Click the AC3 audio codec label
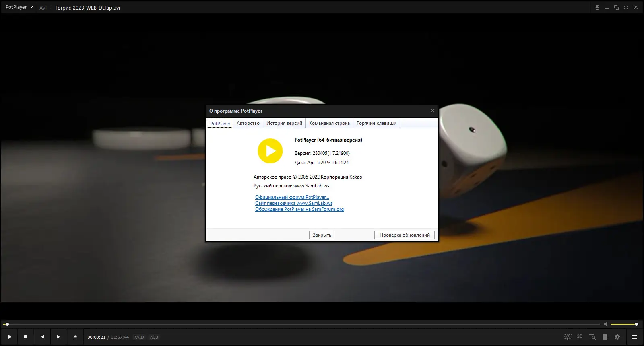644x346 pixels. pos(154,337)
